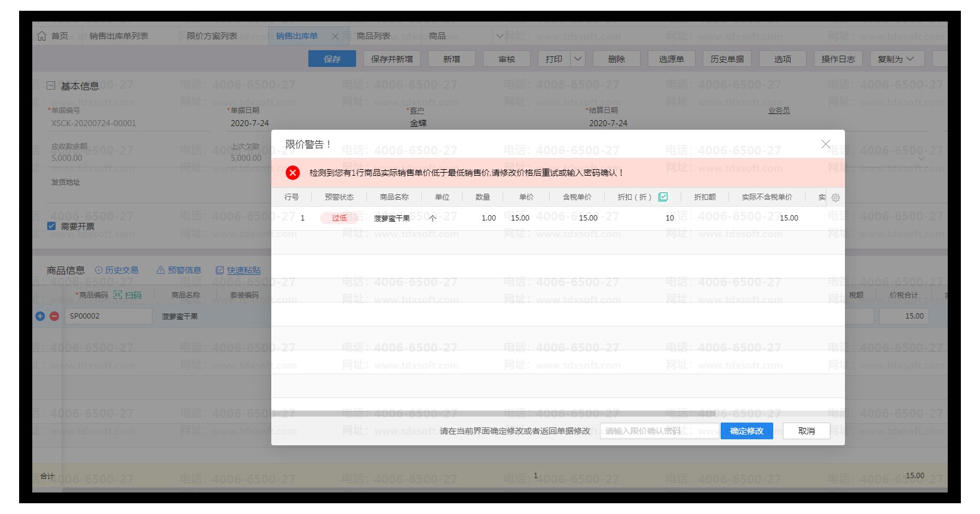Collapse the 基本信息 section

coord(51,85)
